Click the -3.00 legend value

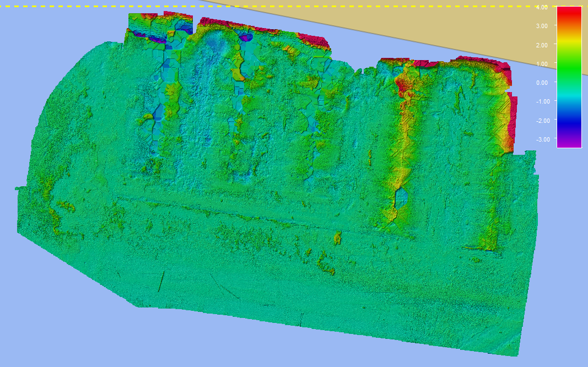tap(542, 139)
